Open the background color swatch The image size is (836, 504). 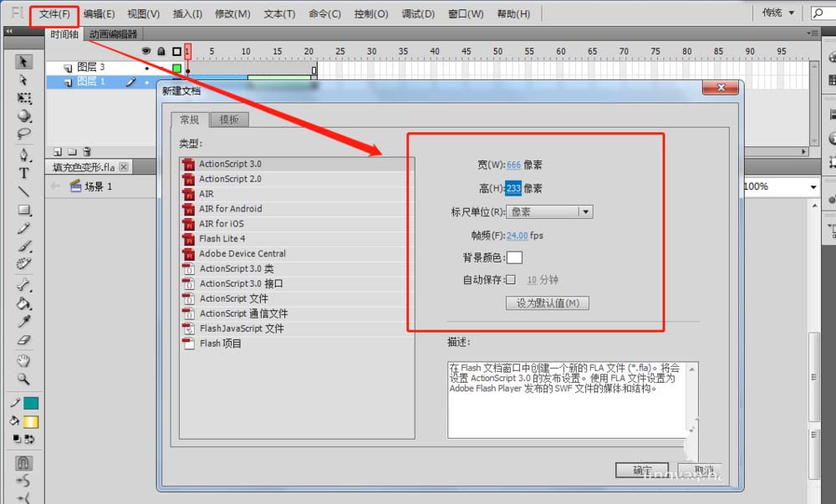pos(514,258)
